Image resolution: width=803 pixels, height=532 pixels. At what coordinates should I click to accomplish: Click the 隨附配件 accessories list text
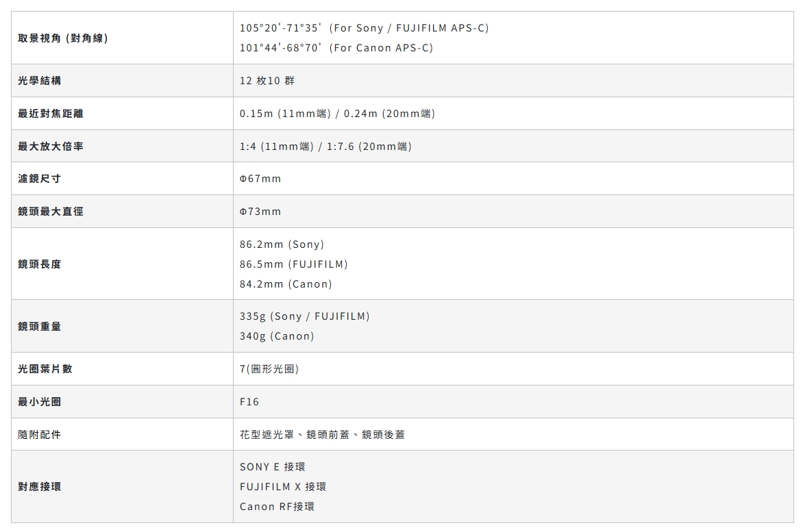[322, 435]
